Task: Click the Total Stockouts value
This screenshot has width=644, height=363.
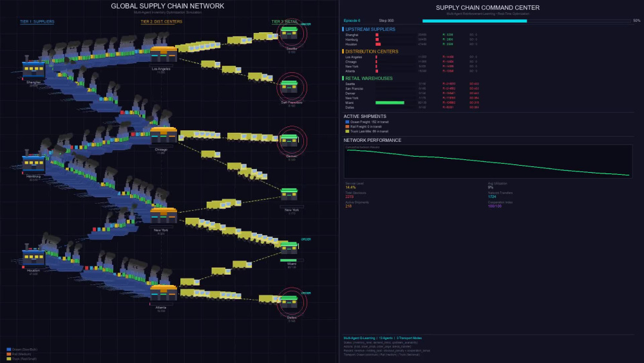Action: [349, 197]
